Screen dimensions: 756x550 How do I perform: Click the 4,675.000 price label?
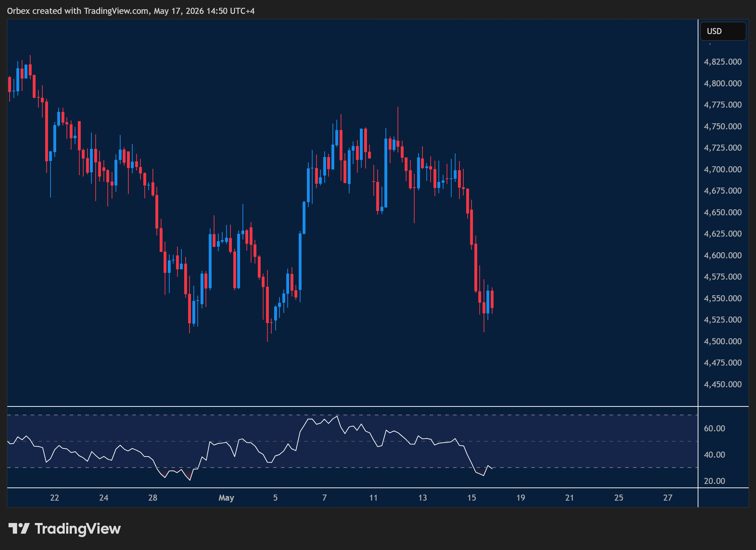[x=723, y=191]
